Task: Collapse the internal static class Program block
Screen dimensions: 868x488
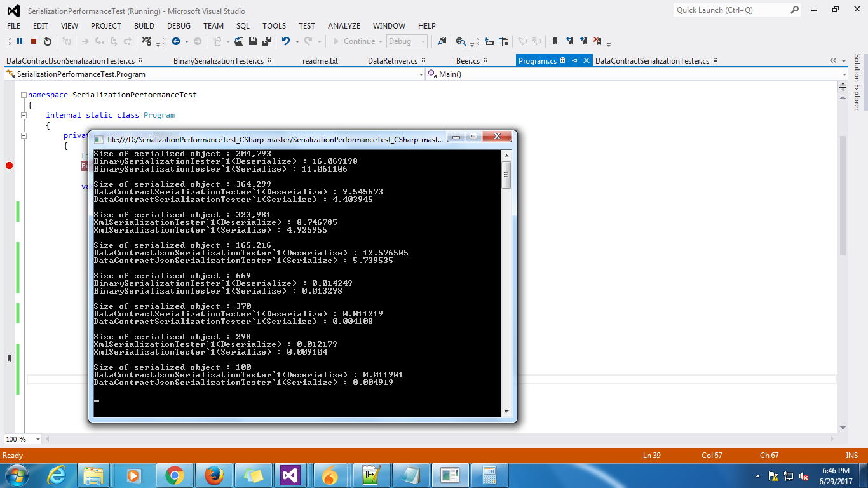Action: tap(24, 115)
